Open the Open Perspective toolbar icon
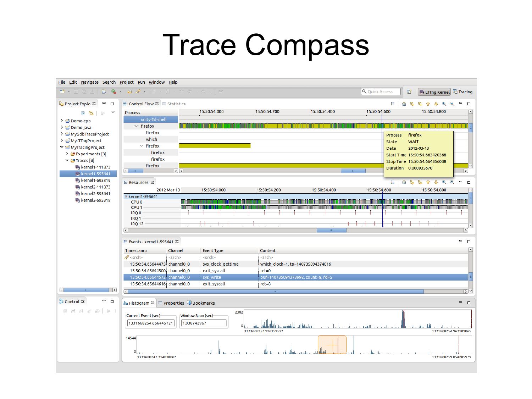Image resolution: width=532 pixels, height=399 pixels. pyautogui.click(x=409, y=92)
